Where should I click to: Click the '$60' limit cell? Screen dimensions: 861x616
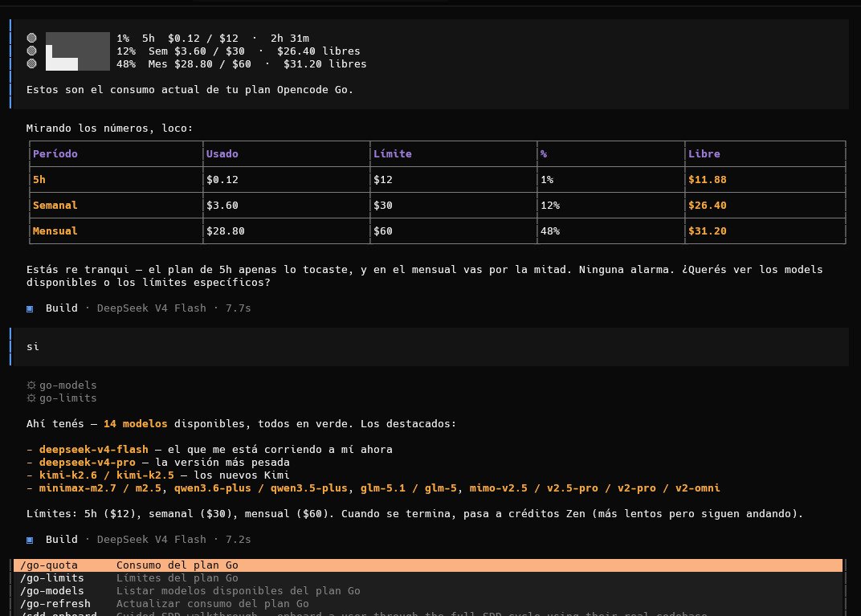click(x=383, y=231)
